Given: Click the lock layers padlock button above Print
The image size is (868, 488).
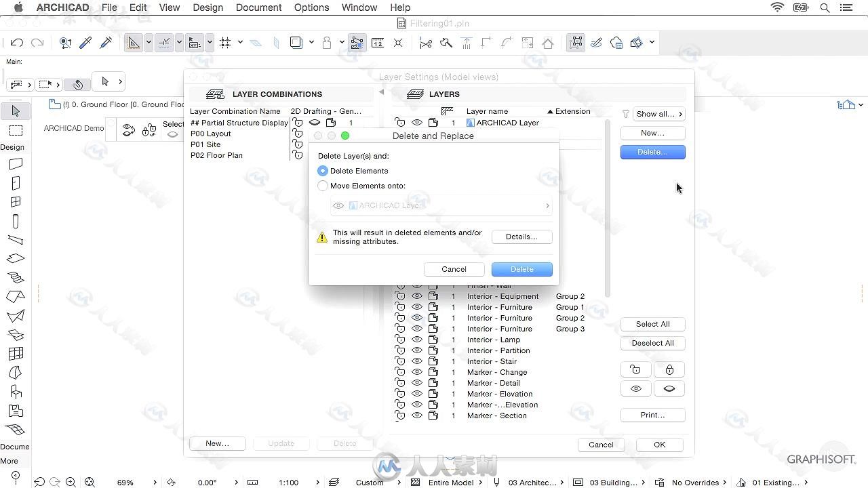Looking at the screenshot, I should 669,369.
